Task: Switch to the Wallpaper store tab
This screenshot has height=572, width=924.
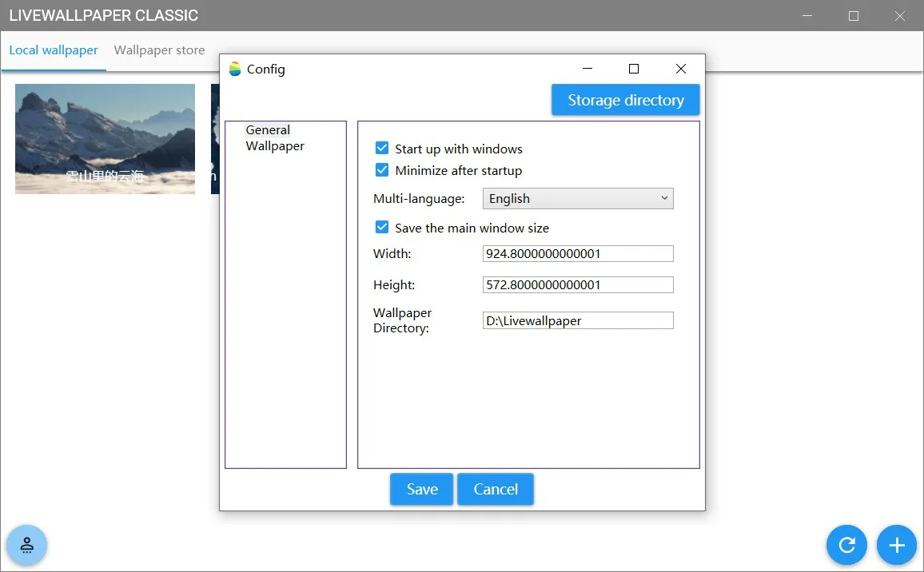Action: [159, 50]
